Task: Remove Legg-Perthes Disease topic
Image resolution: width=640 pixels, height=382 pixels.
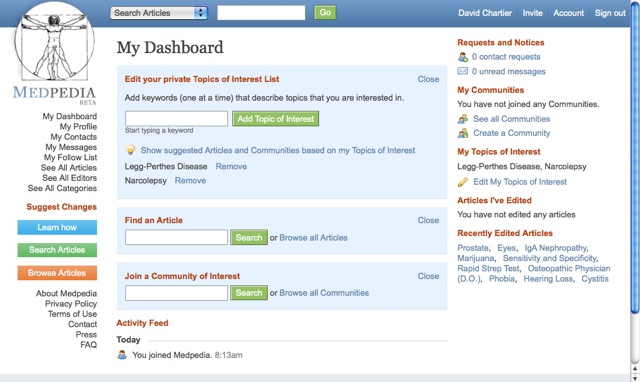Action: pyautogui.click(x=231, y=167)
